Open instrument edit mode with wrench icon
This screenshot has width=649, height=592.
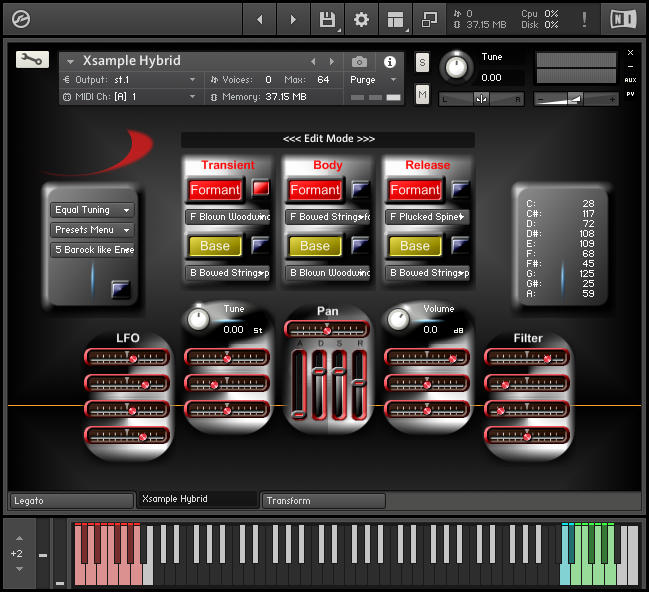point(32,60)
